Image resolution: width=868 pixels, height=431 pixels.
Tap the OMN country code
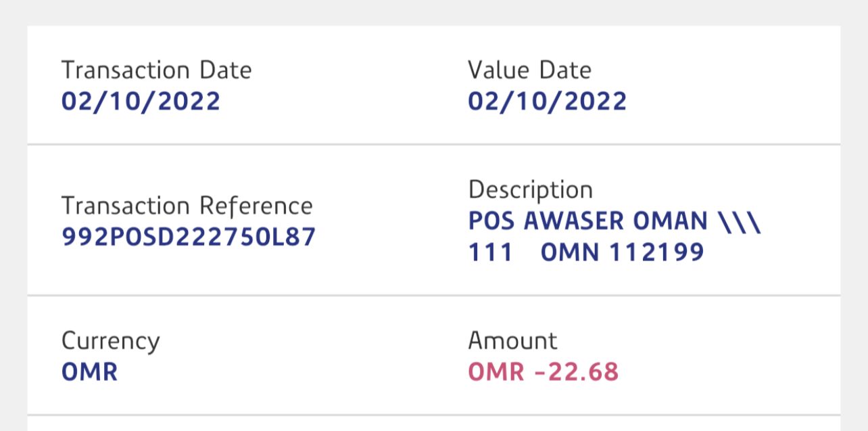click(x=571, y=252)
